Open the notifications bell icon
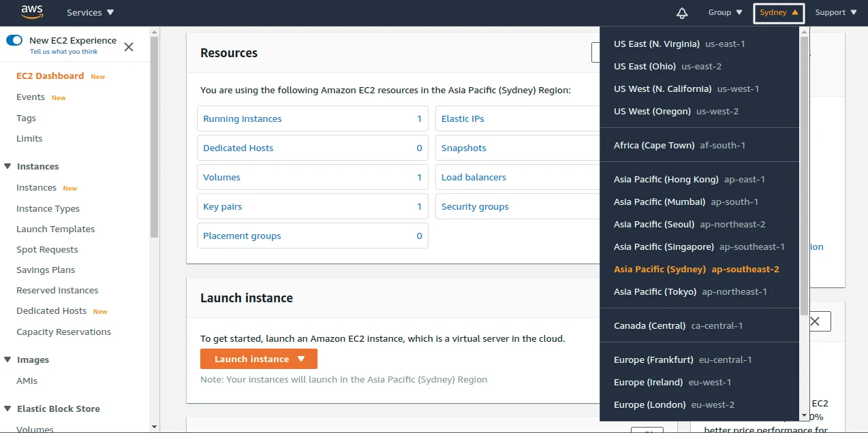 coord(681,13)
